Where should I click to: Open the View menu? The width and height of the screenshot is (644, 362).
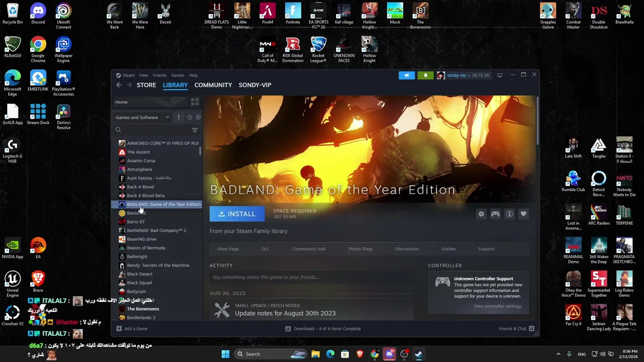click(143, 75)
